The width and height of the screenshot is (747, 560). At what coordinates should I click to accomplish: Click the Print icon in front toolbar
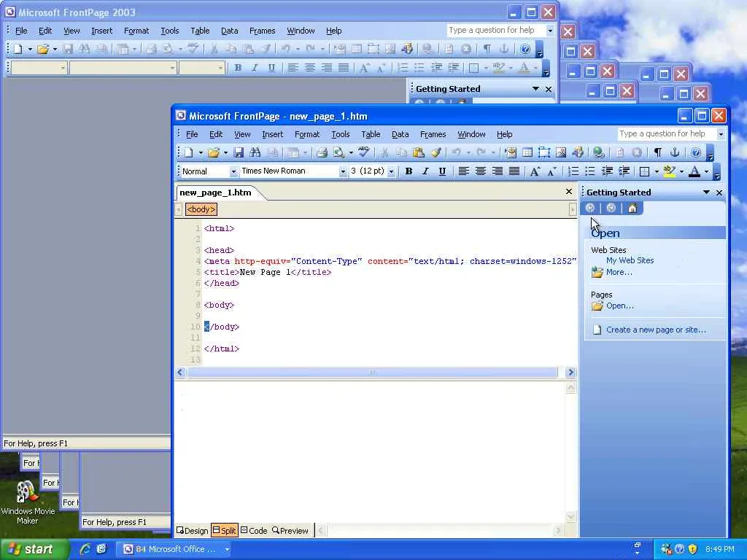[x=322, y=152]
